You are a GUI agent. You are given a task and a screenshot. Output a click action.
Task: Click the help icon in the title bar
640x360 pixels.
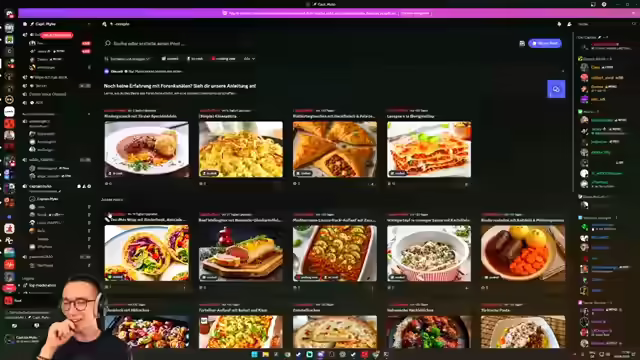(x=604, y=4)
